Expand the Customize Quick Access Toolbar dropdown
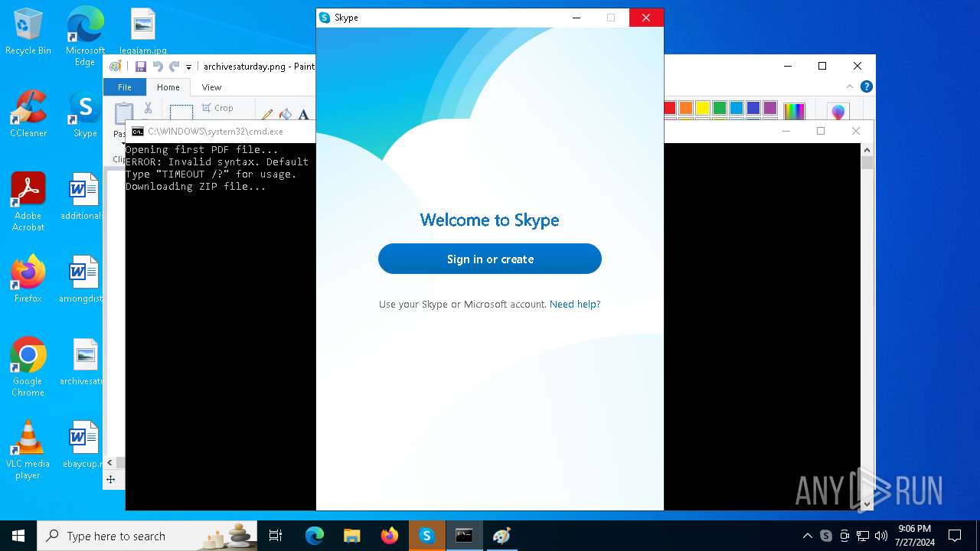This screenshot has width=980, height=551. [x=188, y=67]
